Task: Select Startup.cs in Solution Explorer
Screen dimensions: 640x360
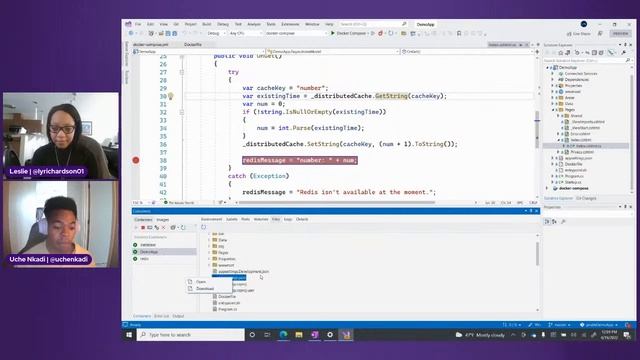Action: [x=574, y=182]
